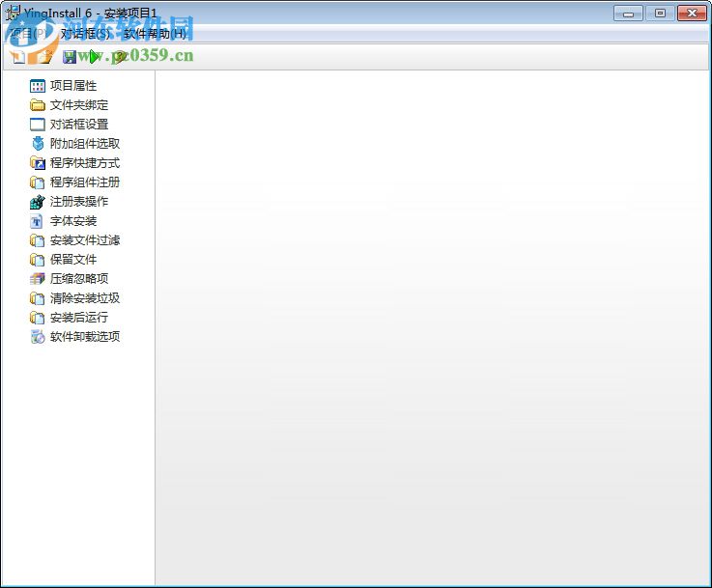Click the 程序组件注册 icon
The image size is (712, 588).
(x=38, y=182)
